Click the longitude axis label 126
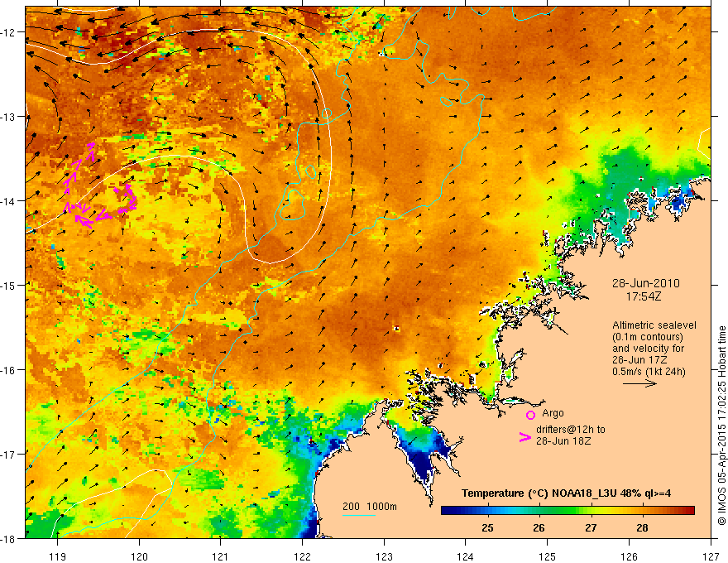Screen dimensions: 728x563 coord(629,556)
